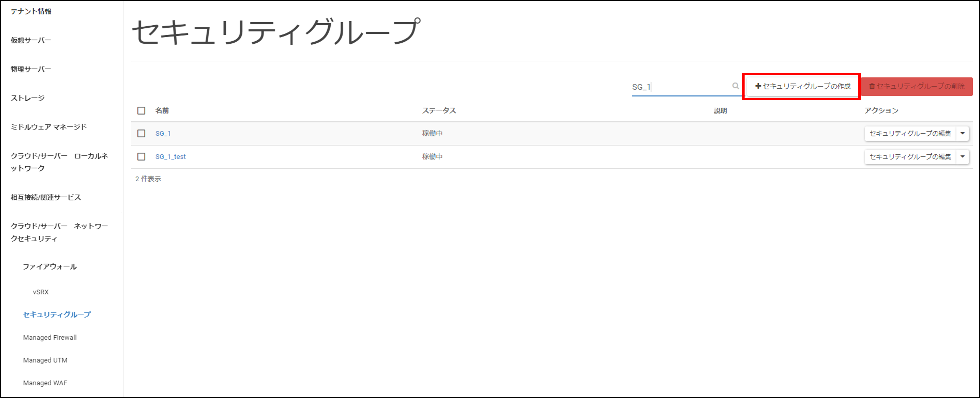Image resolution: width=980 pixels, height=398 pixels.
Task: Open ストレージ sidebar menu
Action: tap(27, 98)
